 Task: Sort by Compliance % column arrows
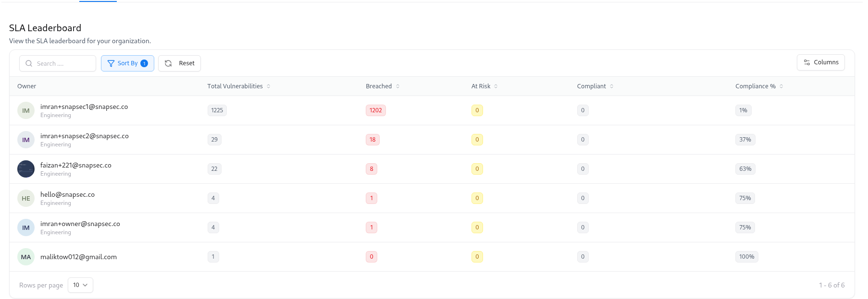point(781,86)
